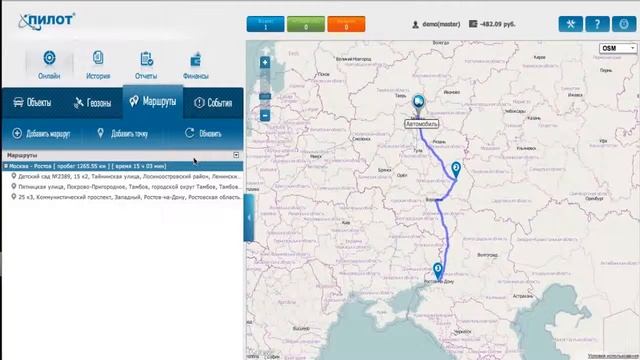Select the Маршруты tab
Viewport: 640px width, 360px height.
[153, 102]
